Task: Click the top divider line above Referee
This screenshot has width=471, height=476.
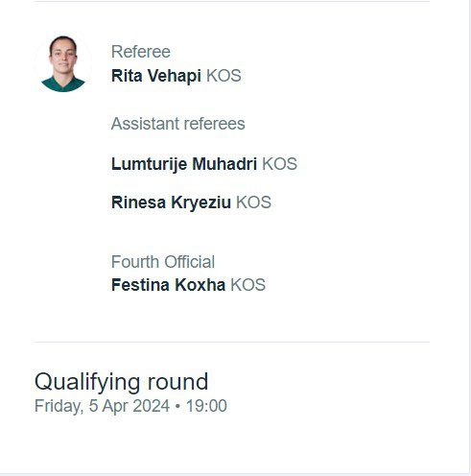Action: click(x=231, y=1)
